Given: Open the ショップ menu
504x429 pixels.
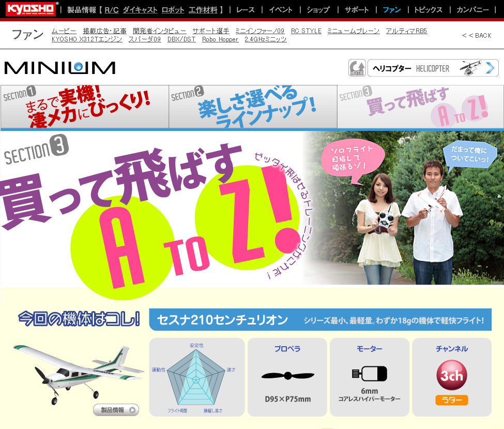Looking at the screenshot, I should [x=318, y=10].
